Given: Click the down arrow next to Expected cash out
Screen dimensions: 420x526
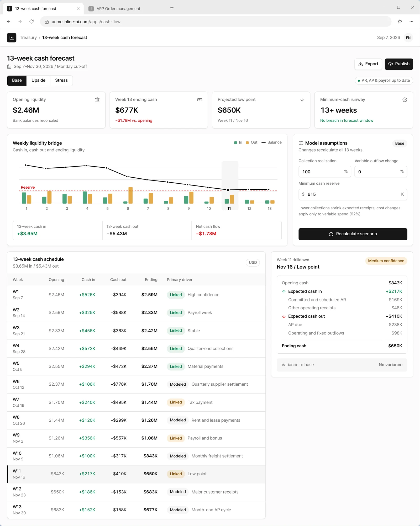Looking at the screenshot, I should (x=284, y=316).
